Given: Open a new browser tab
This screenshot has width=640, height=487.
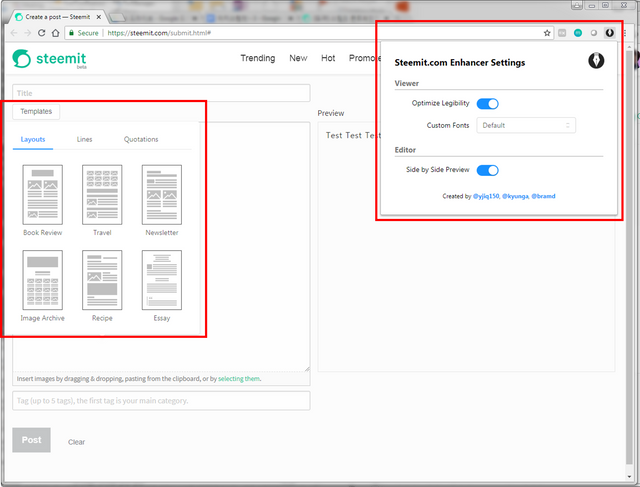Looking at the screenshot, I should click(x=118, y=17).
